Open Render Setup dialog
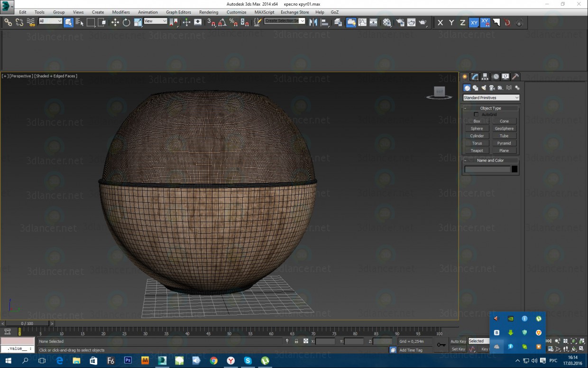 [400, 22]
